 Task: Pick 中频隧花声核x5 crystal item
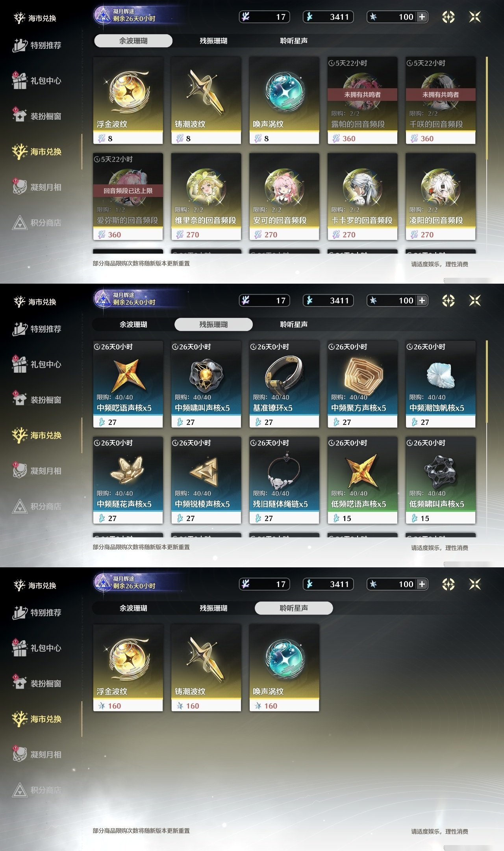(x=128, y=480)
